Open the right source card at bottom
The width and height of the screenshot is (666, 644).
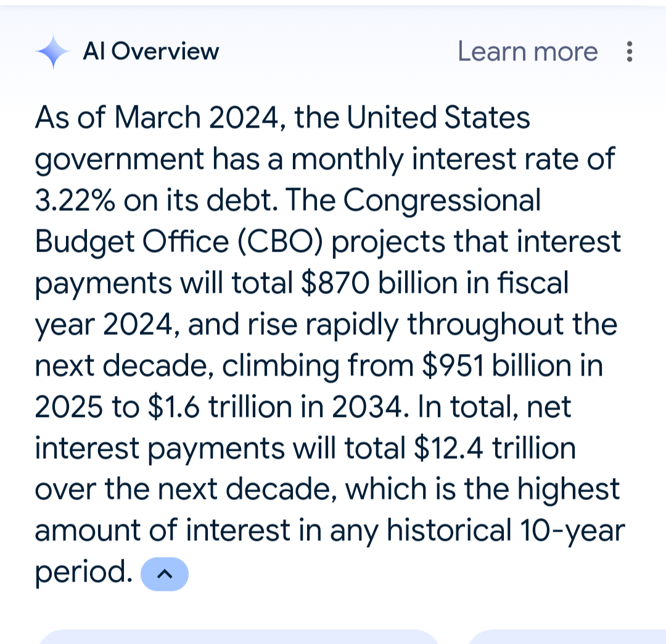[567, 637]
